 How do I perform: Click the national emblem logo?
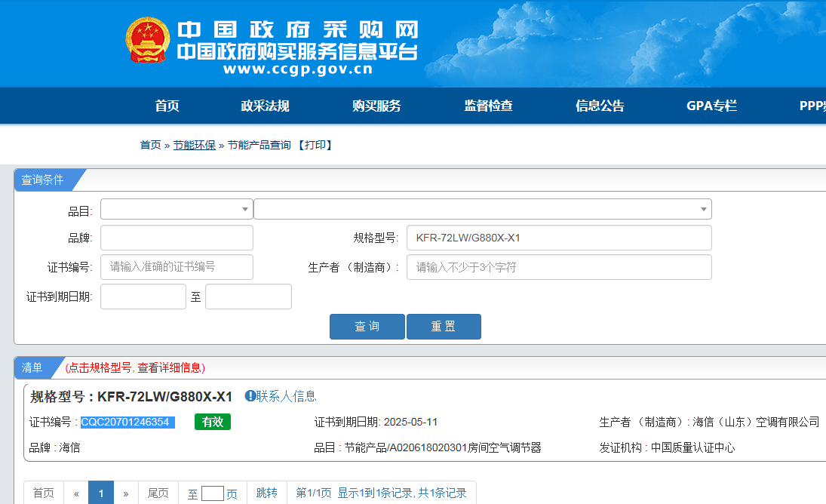(x=148, y=41)
